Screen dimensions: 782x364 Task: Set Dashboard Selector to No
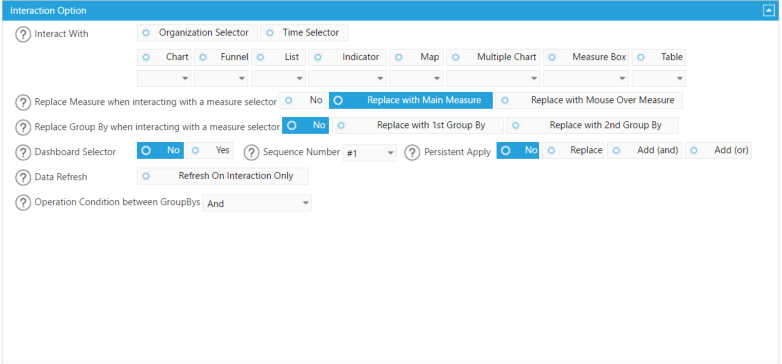[161, 151]
